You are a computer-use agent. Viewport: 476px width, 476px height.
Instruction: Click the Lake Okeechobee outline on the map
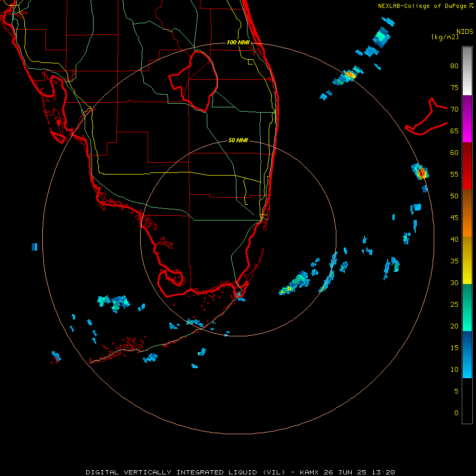[194, 81]
